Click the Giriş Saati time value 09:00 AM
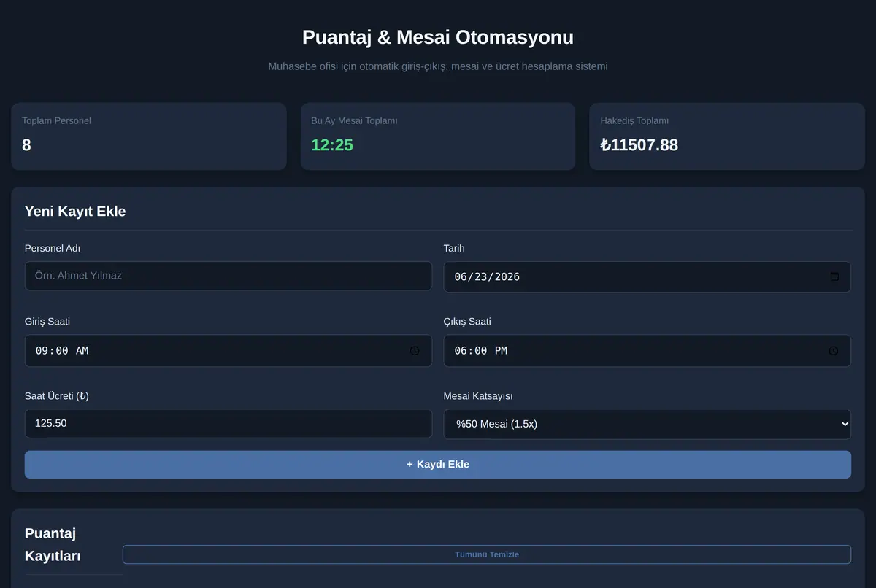The image size is (876, 588). 62,351
